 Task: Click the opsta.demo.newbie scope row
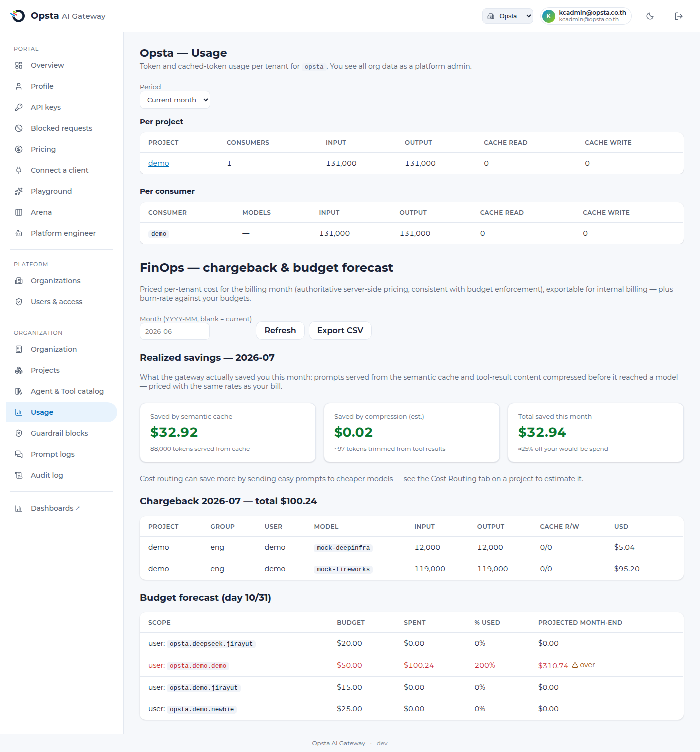412,709
